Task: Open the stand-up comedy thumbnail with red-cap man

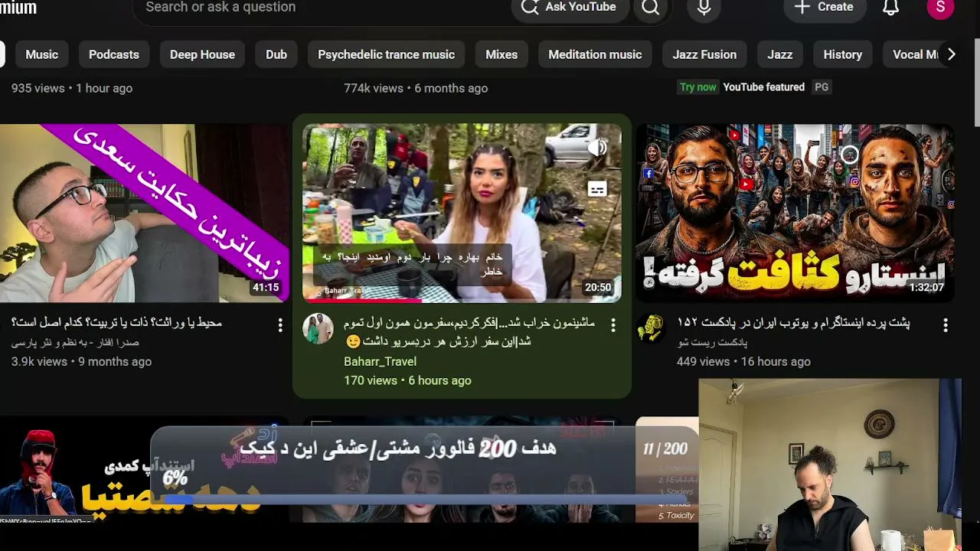Action: tap(145, 471)
